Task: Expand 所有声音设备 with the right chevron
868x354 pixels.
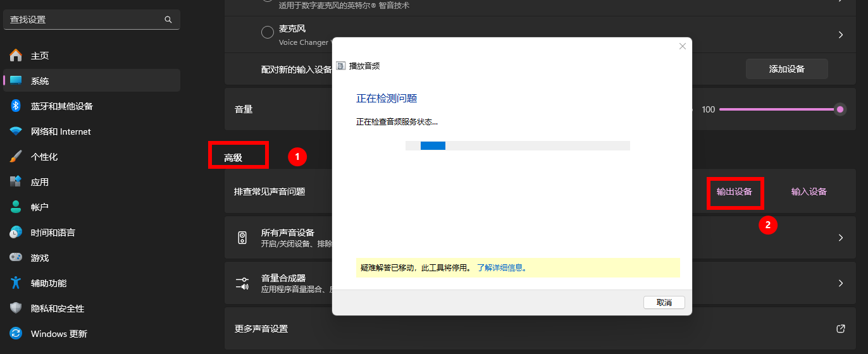Action: (x=841, y=238)
